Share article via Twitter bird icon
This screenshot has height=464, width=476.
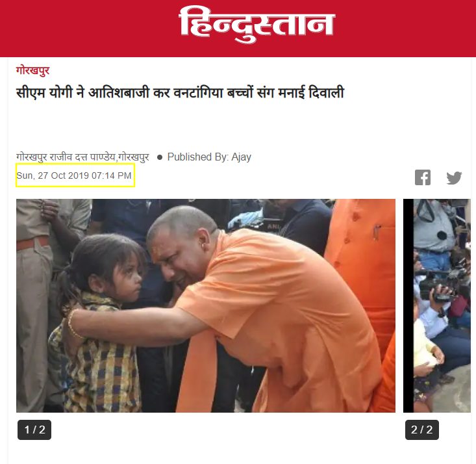pyautogui.click(x=454, y=178)
